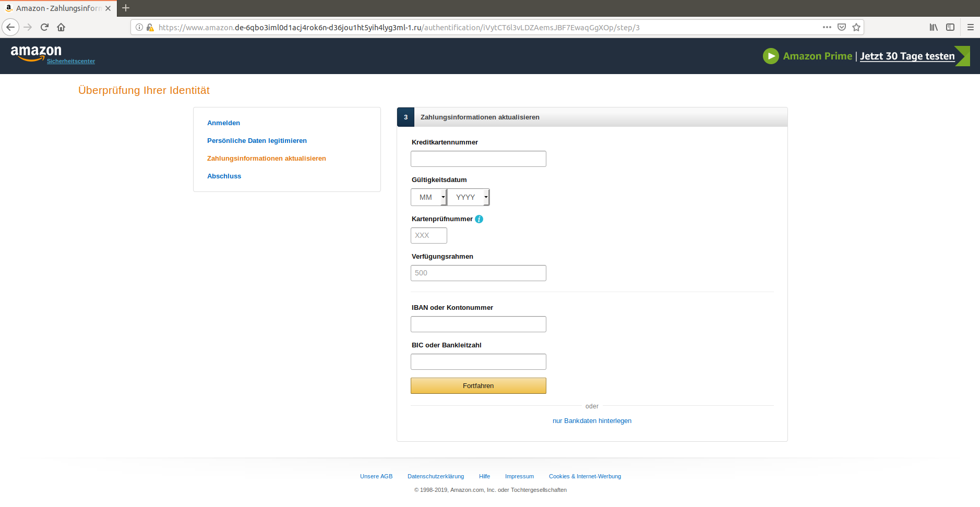The height and width of the screenshot is (507, 980).
Task: Click the Amazon logo
Action: coord(36,53)
